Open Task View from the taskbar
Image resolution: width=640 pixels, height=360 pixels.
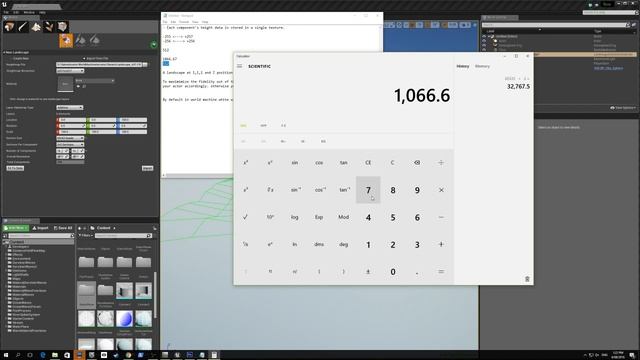pyautogui.click(x=30, y=355)
